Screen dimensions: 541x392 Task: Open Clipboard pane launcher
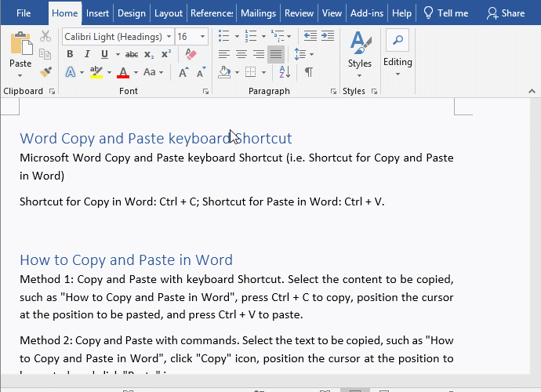(52, 91)
